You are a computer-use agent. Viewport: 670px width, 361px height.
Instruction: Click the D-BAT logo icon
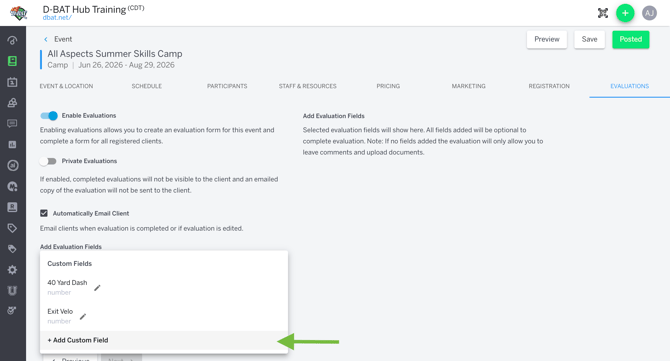18,13
